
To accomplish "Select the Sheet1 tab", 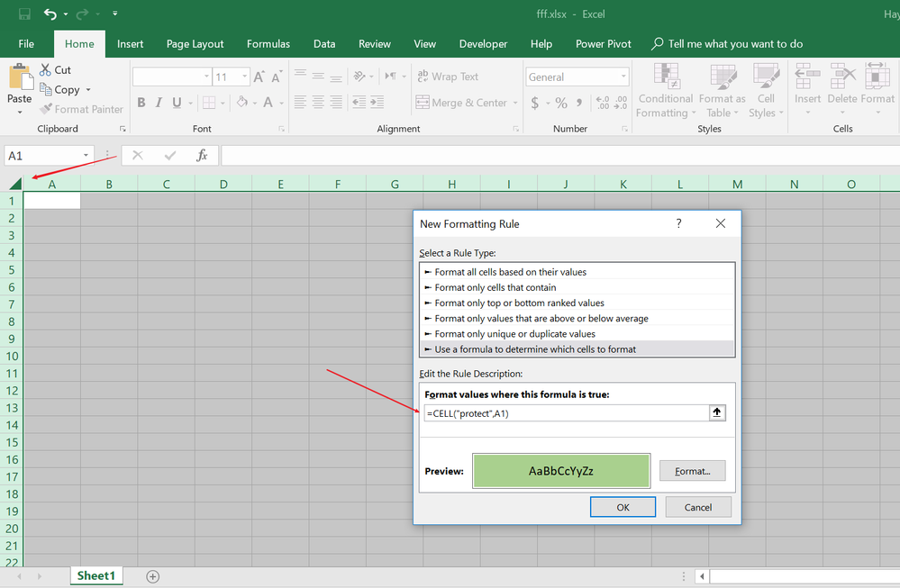I will [x=95, y=576].
